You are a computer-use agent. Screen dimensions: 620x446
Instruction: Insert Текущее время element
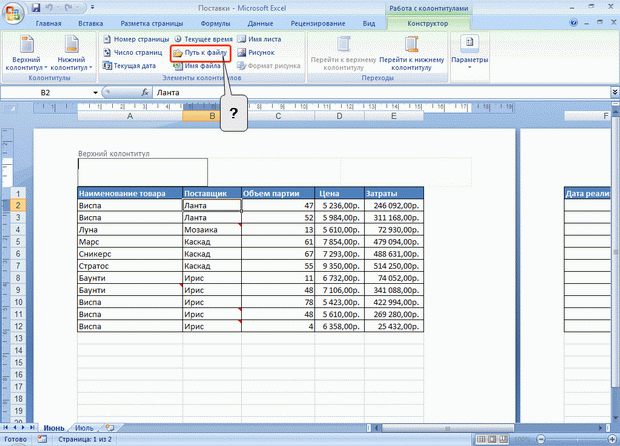[x=203, y=39]
